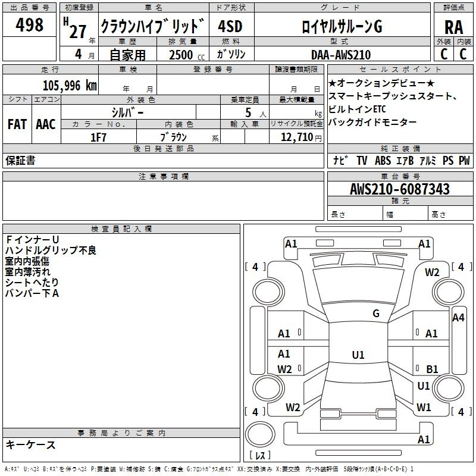
Task: Click the car name クラウンハイブリッド
Action: 152,27
